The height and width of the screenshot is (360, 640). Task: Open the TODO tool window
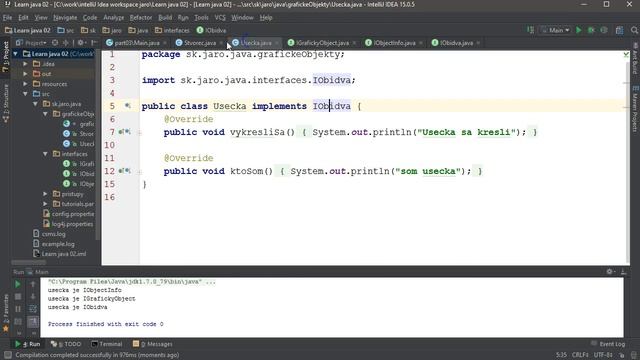tap(66, 344)
